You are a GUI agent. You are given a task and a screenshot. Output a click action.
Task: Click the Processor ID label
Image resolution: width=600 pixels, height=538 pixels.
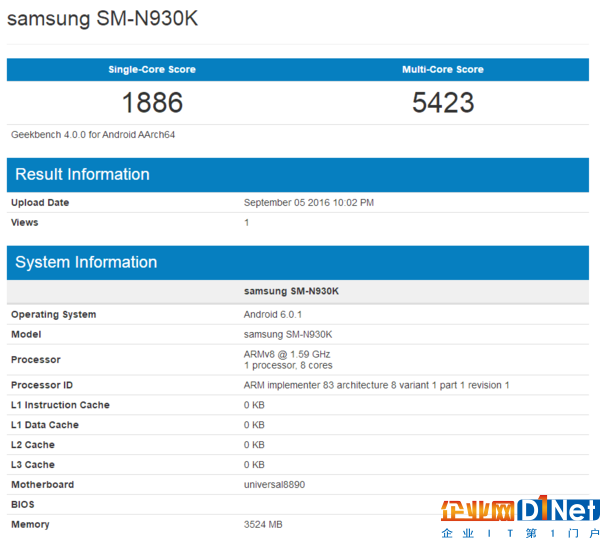pyautogui.click(x=42, y=385)
